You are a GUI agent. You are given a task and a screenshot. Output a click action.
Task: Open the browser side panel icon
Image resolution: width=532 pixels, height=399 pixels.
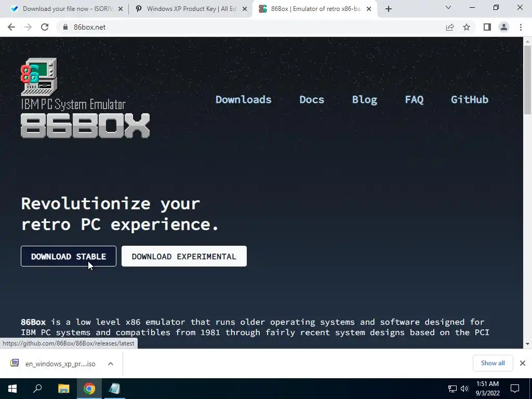point(487,27)
